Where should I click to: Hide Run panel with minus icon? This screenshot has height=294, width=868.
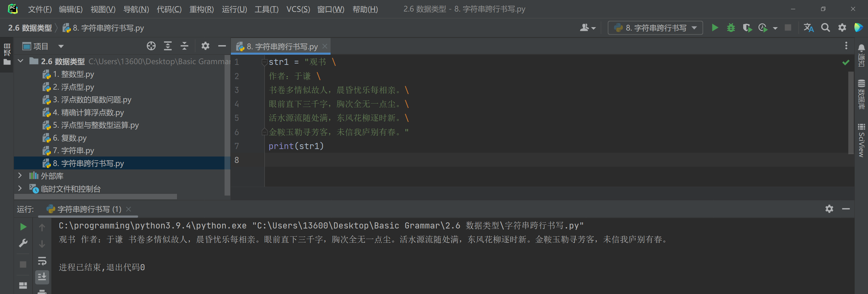pos(846,209)
